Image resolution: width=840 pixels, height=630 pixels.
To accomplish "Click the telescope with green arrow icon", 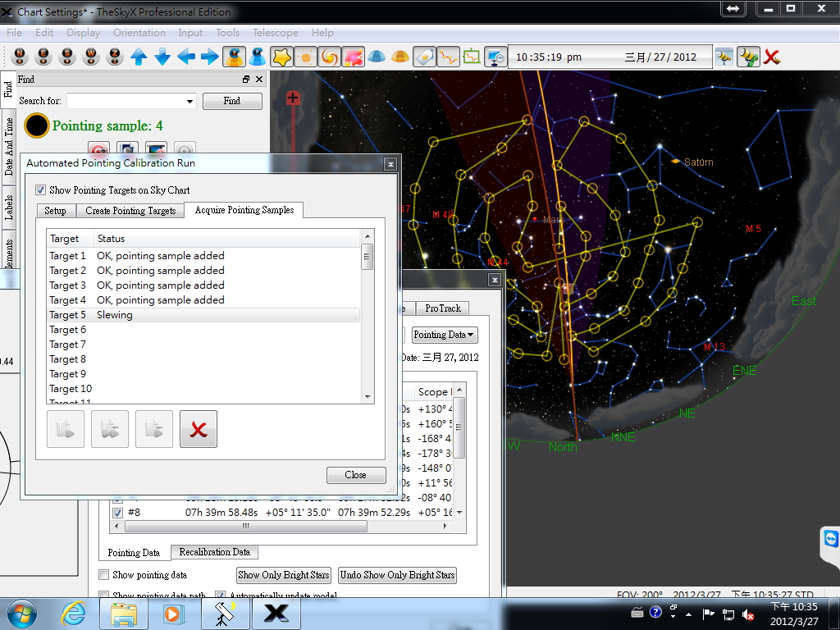I will 748,57.
